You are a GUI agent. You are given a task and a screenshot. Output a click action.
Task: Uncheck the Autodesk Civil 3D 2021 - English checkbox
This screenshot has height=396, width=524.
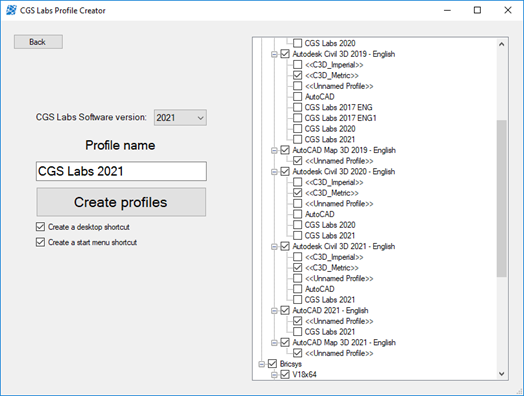pyautogui.click(x=285, y=246)
